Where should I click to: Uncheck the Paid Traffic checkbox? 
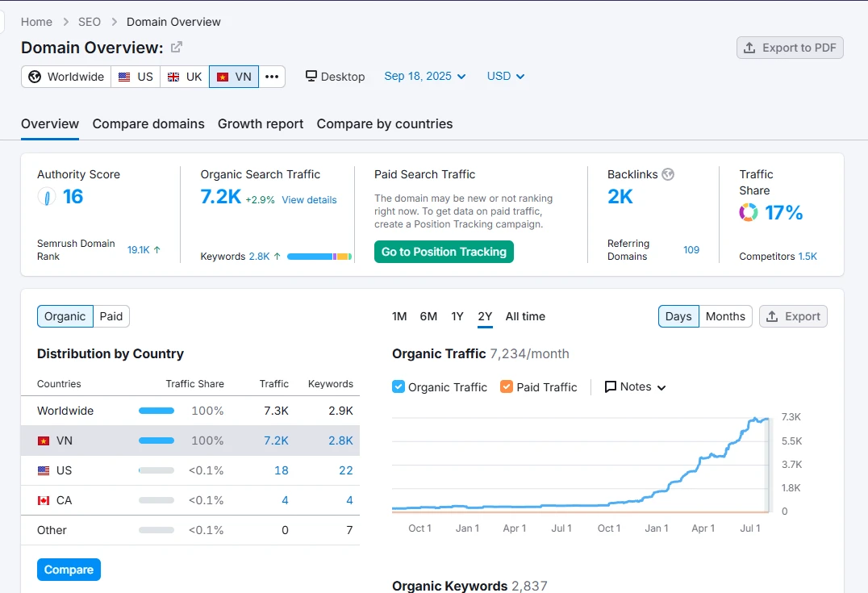point(507,386)
